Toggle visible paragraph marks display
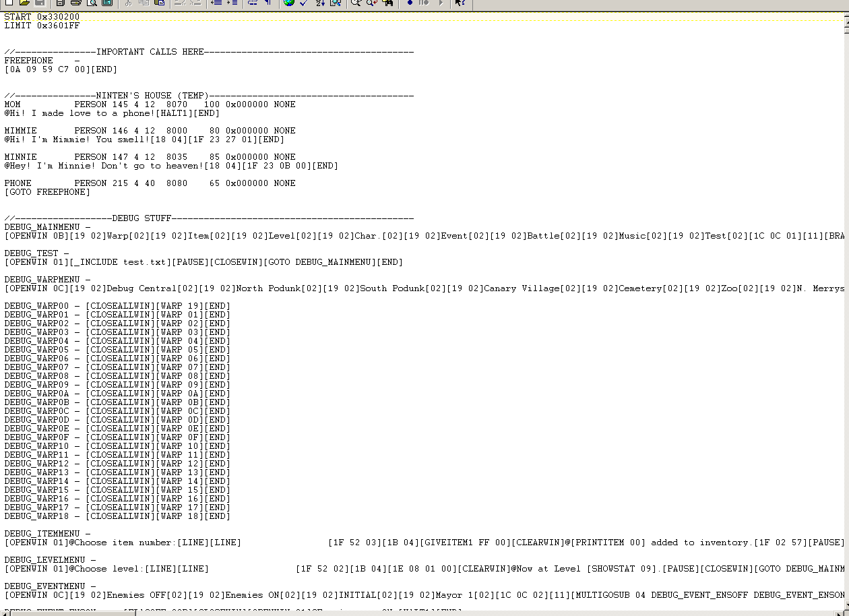Viewport: 849px width, 616px height. tap(268, 3)
